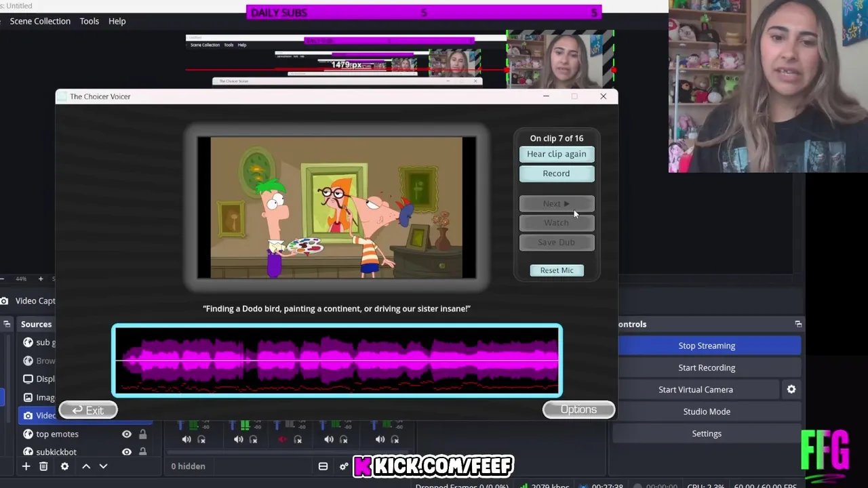Hide the subkickbot source

tap(126, 452)
